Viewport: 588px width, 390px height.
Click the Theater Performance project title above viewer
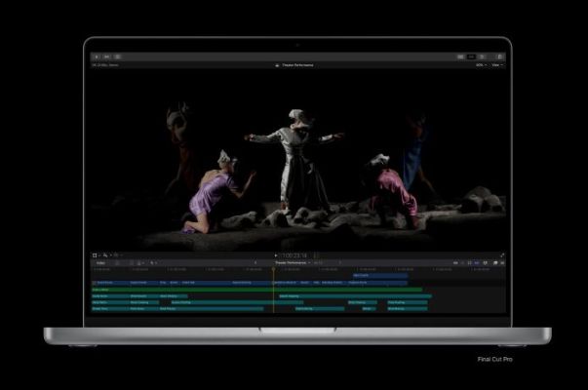click(x=295, y=65)
